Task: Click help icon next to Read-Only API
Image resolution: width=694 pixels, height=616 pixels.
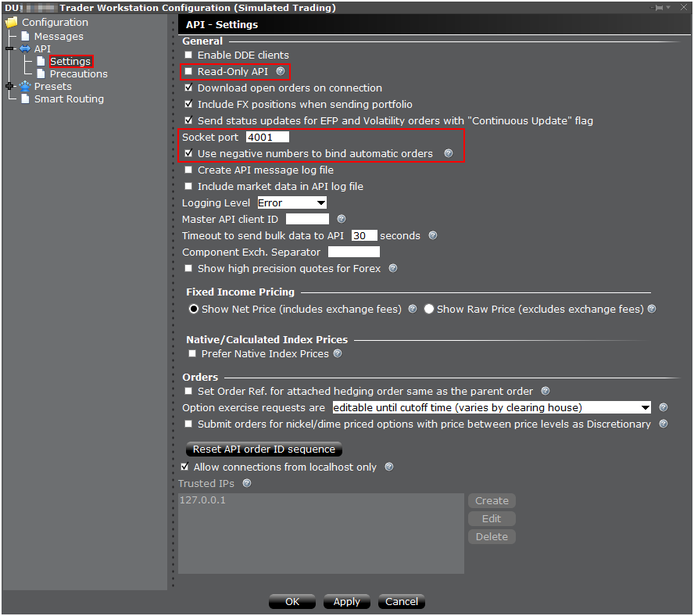Action: click(x=281, y=72)
